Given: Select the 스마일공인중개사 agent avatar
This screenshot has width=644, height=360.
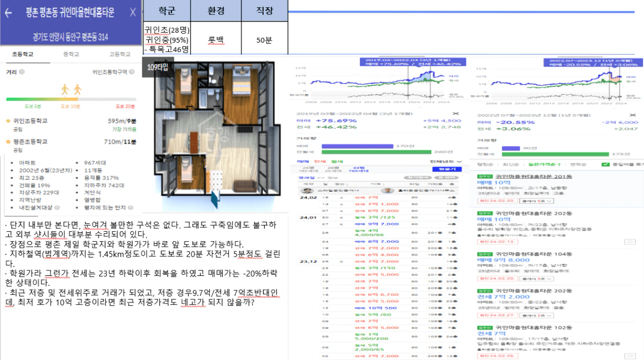Looking at the screenshot, I should click(306, 191).
